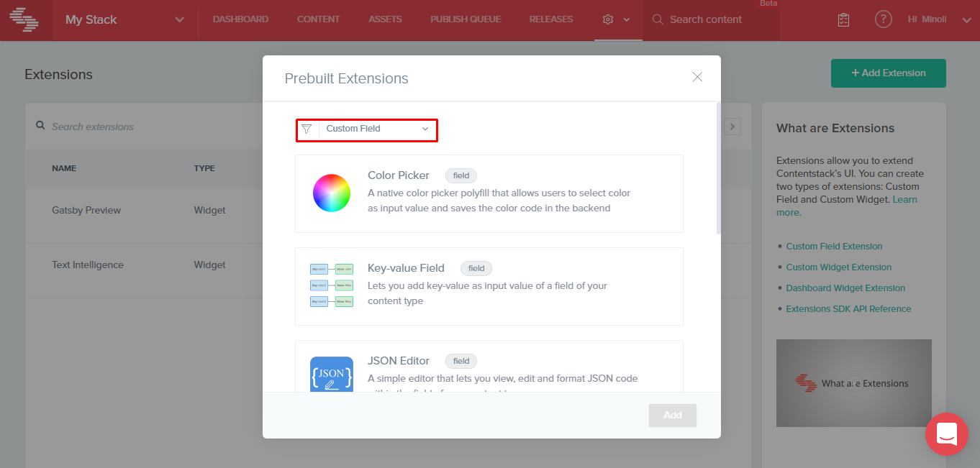Viewport: 980px width, 468px height.
Task: Click the Add button in dialog
Action: click(673, 416)
